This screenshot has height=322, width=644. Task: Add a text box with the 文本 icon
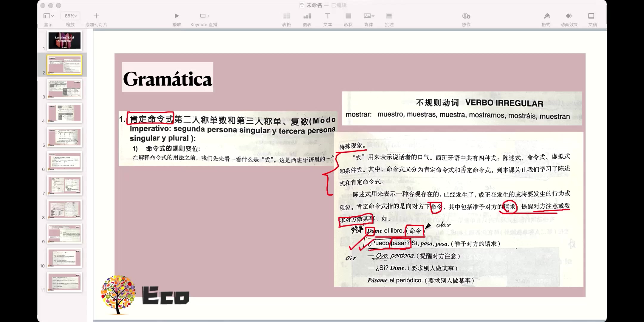(327, 16)
